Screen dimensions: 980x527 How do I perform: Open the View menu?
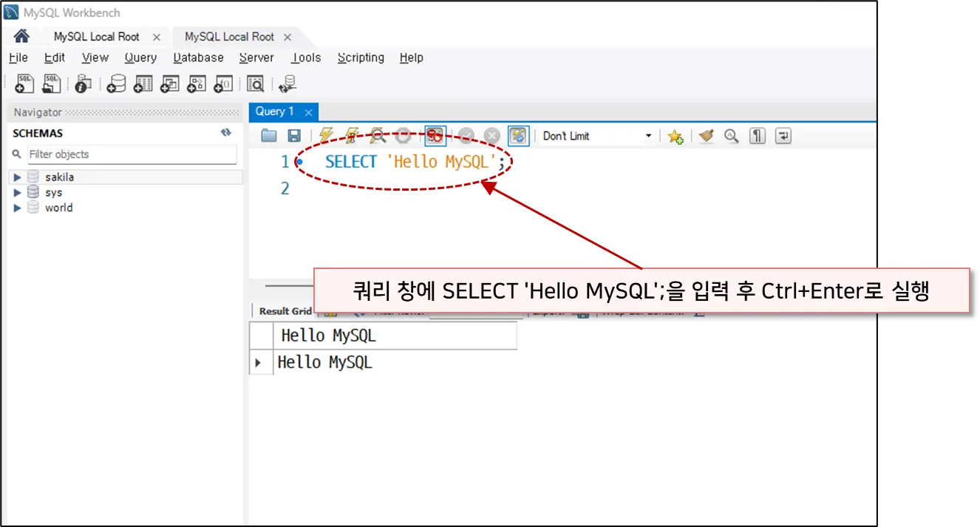(95, 58)
